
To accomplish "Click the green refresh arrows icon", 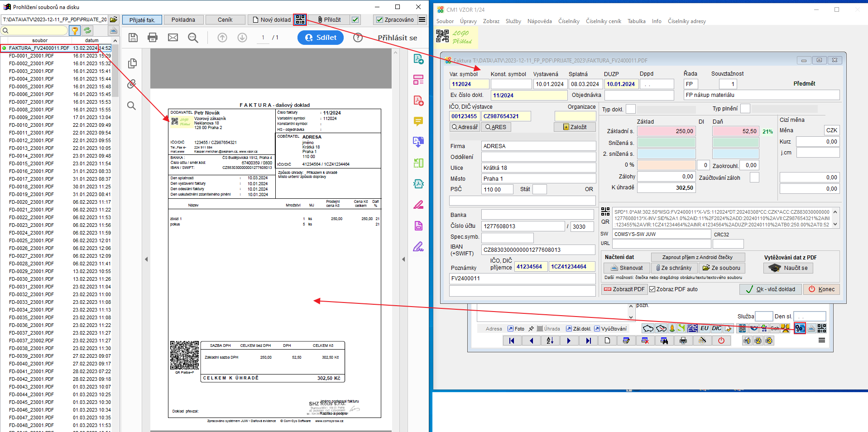I will (x=87, y=30).
